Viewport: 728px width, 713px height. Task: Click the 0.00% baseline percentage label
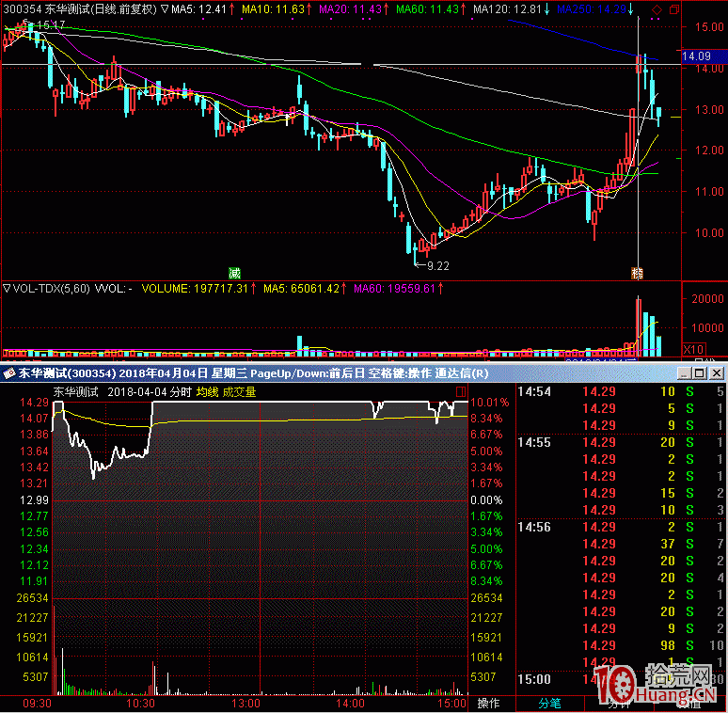tap(486, 499)
